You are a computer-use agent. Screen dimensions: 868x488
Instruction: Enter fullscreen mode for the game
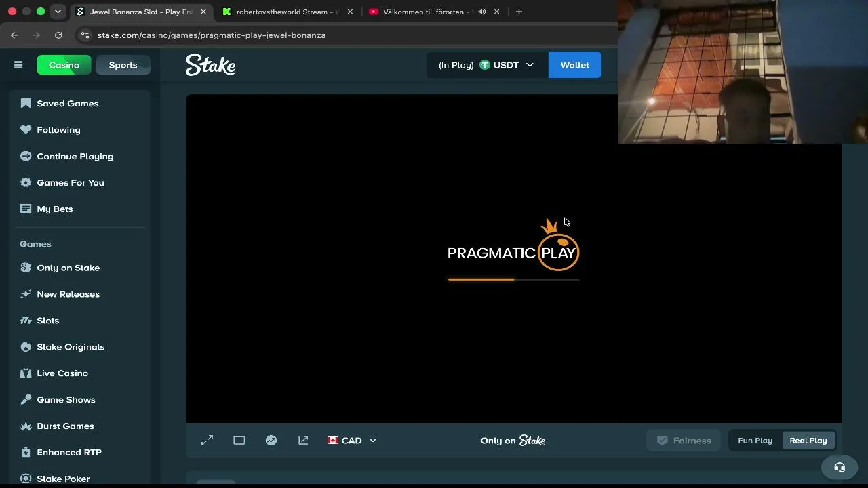click(x=207, y=441)
